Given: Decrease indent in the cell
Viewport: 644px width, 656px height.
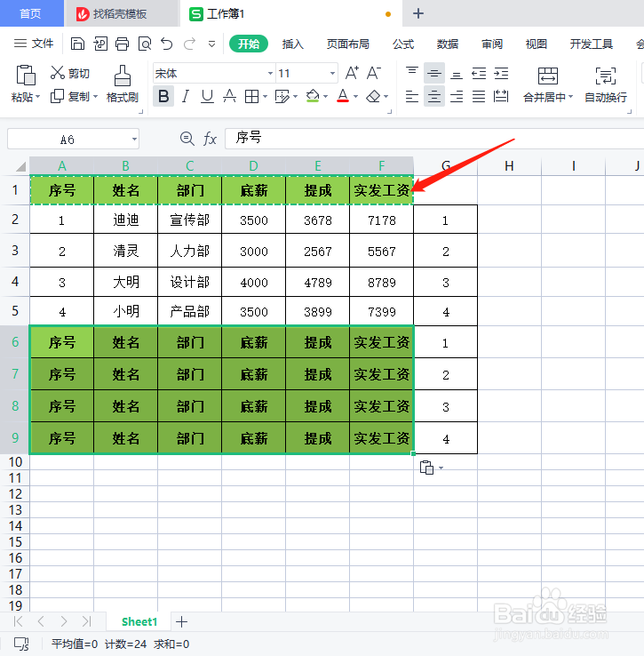Looking at the screenshot, I should (x=479, y=74).
